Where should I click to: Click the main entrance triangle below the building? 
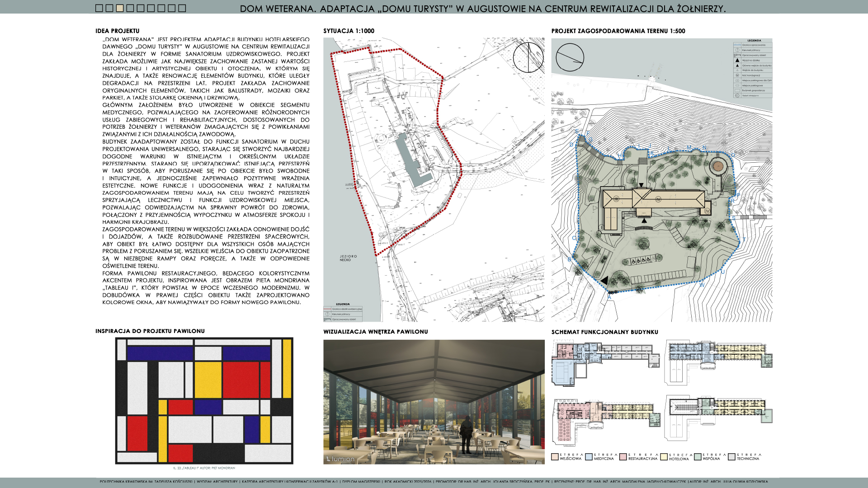click(x=644, y=221)
